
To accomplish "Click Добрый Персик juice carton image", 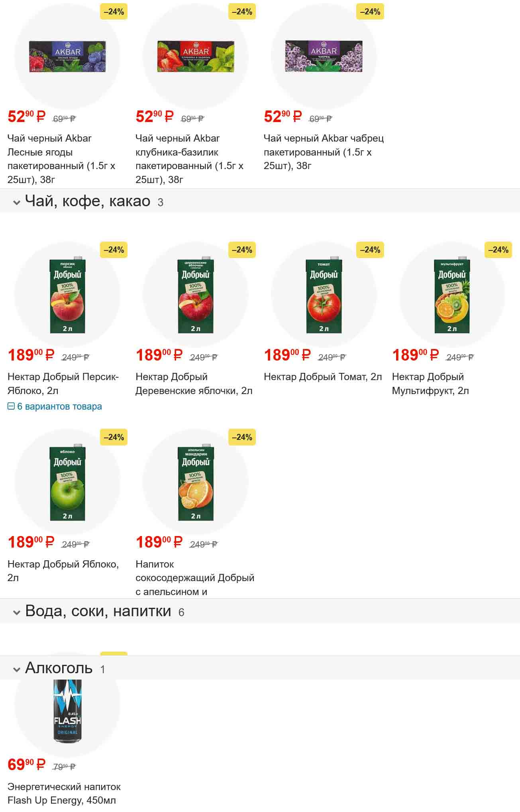I will click(67, 296).
